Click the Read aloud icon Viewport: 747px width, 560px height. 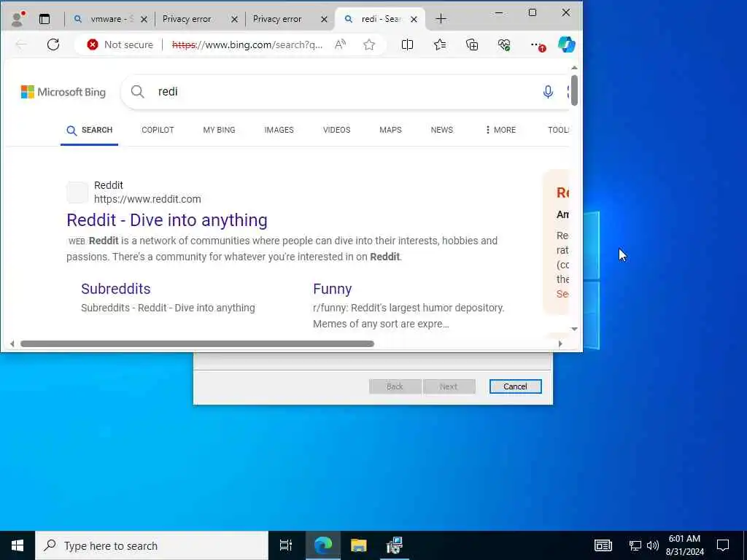pos(340,44)
